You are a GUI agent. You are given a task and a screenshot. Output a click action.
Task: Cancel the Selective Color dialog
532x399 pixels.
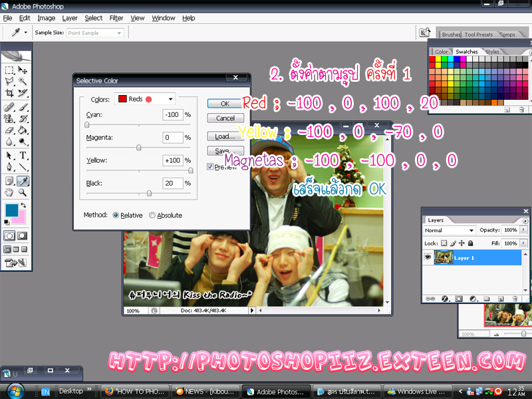pyautogui.click(x=225, y=118)
